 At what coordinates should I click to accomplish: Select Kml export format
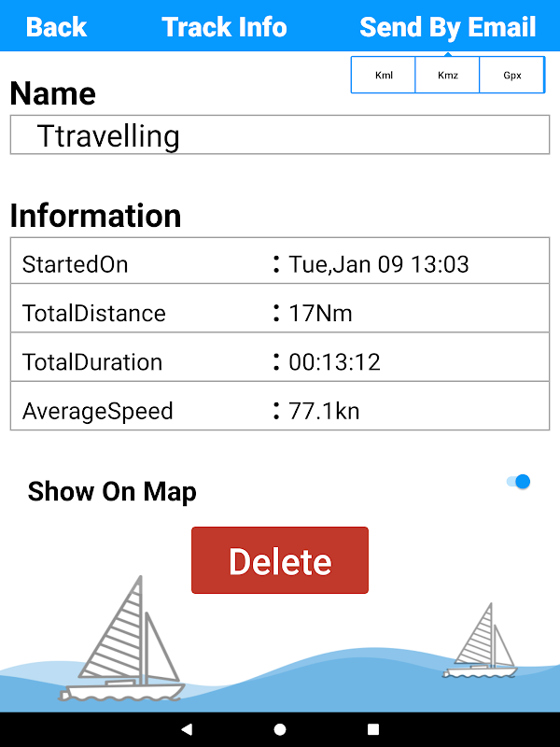click(384, 76)
